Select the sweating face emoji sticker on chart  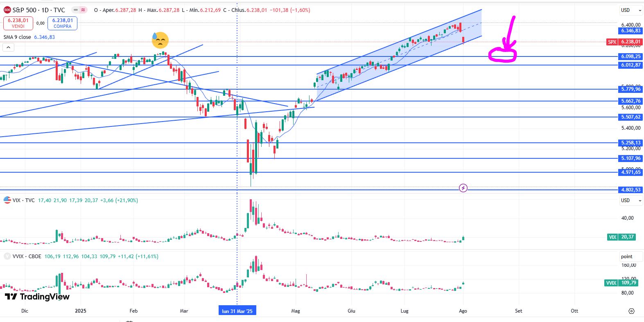tap(160, 40)
